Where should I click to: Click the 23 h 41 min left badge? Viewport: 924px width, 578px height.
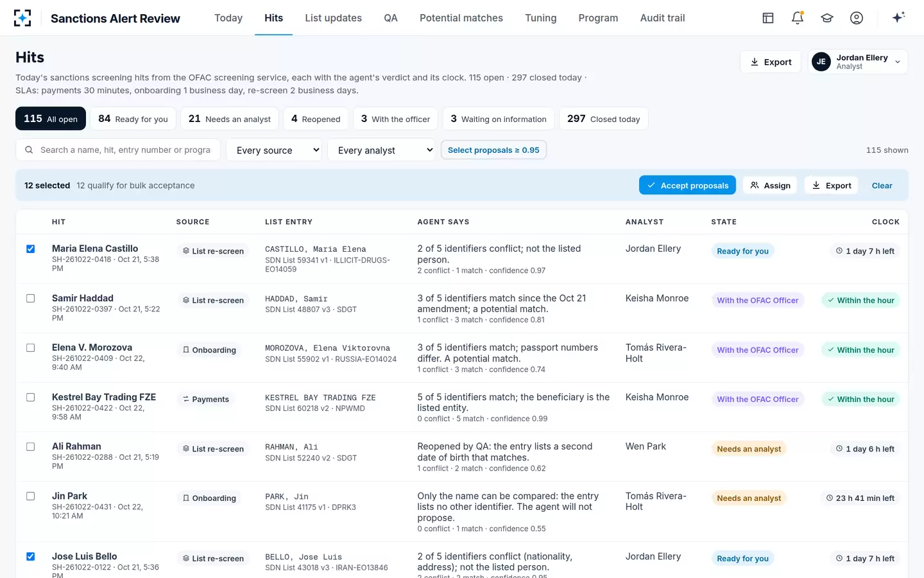(860, 498)
